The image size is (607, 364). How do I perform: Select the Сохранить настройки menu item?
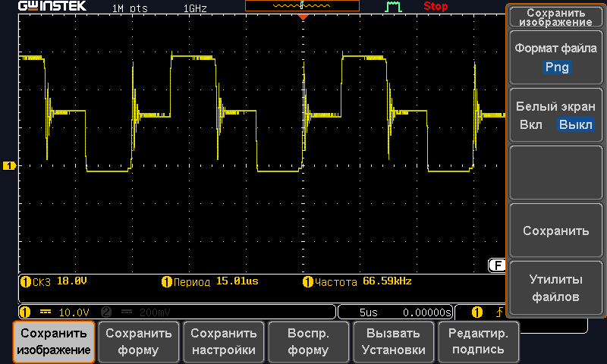point(223,341)
